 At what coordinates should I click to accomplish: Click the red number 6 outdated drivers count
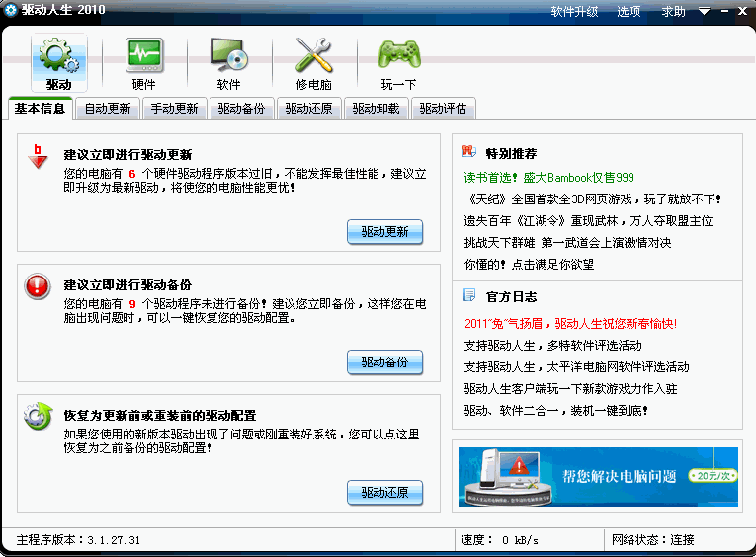click(132, 174)
